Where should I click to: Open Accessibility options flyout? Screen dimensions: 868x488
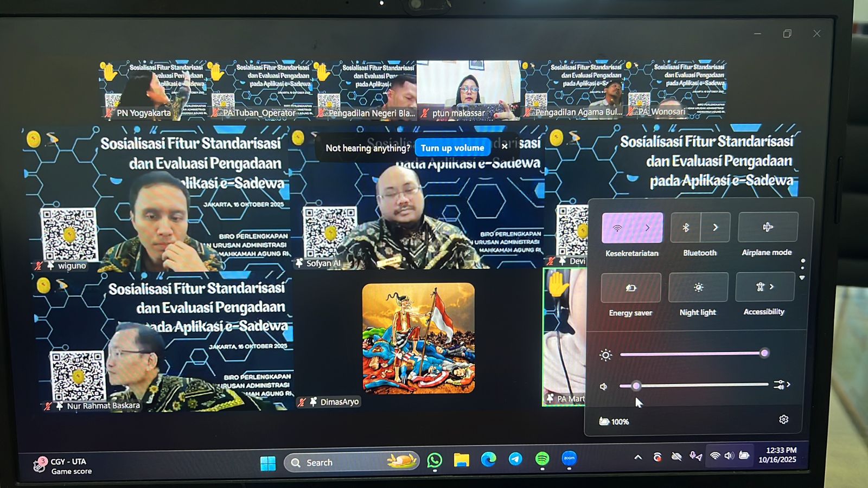coord(764,287)
